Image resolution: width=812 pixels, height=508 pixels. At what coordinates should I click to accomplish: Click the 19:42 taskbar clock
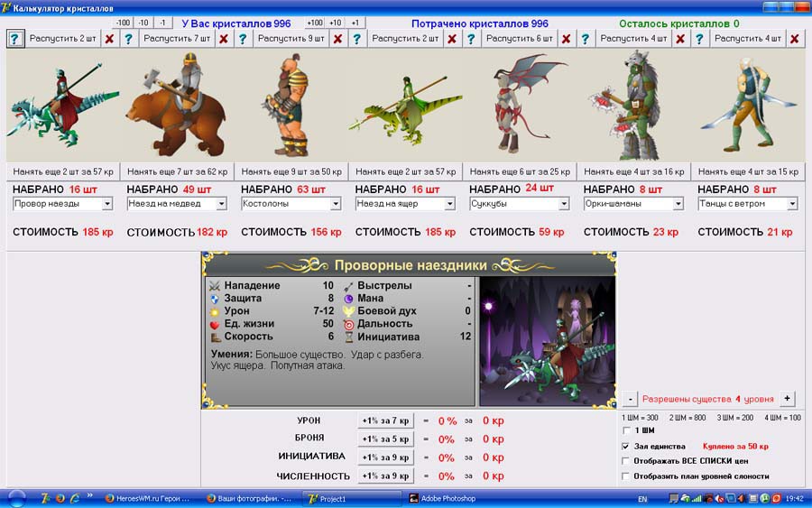click(794, 499)
